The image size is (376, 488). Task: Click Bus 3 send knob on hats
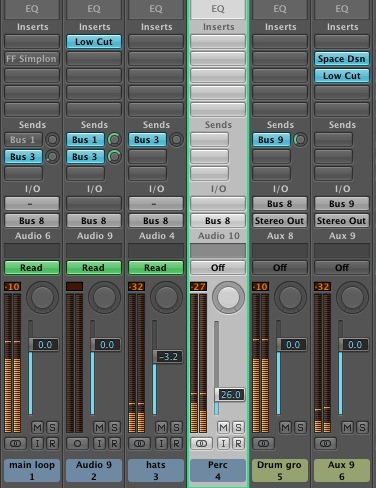coord(176,140)
